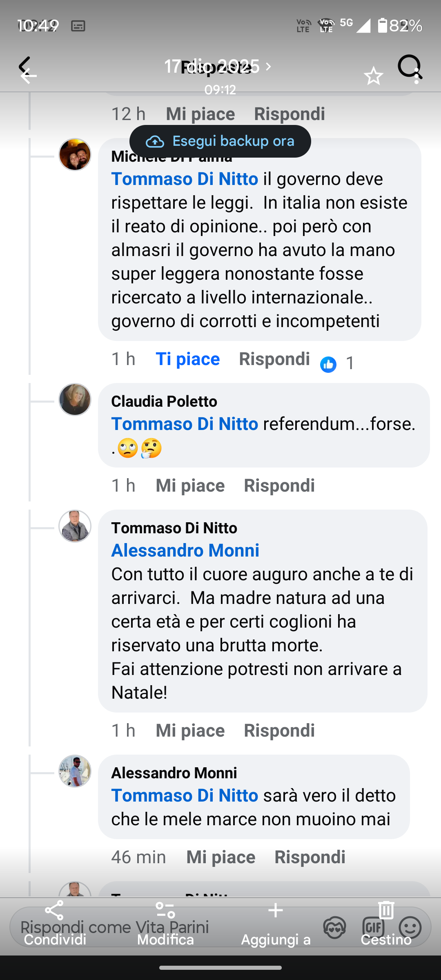Viewport: 441px width, 980px height.
Task: Mark the photo as favorite with the star
Action: tap(373, 76)
